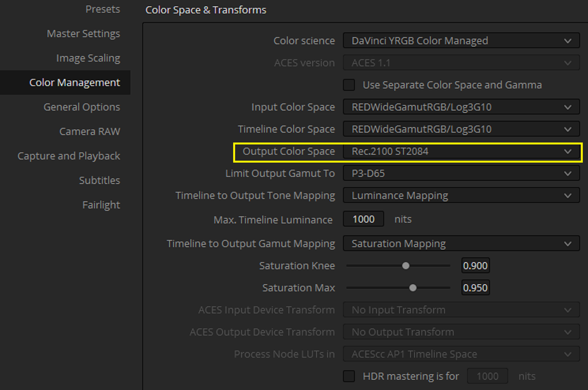Screen dimensions: 588x390
Task: Open Timeline to Output Tone Mapping dropdown
Action: click(462, 195)
